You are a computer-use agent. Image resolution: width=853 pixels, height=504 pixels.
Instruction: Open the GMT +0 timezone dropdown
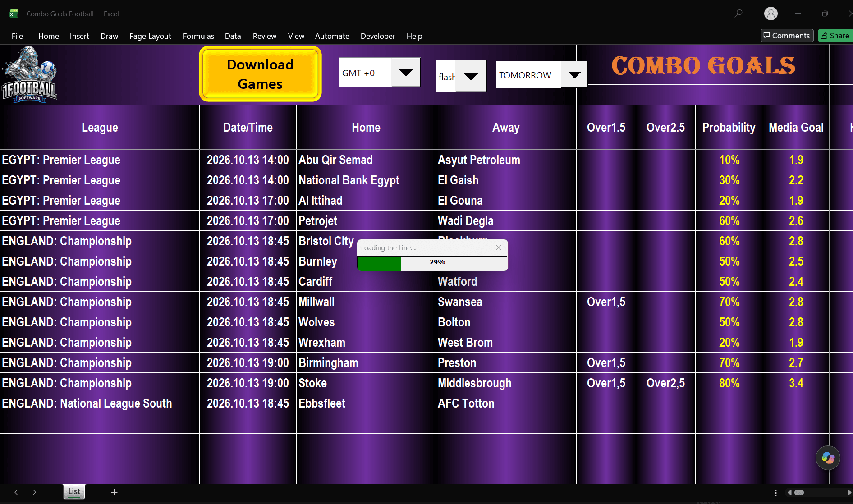point(406,73)
